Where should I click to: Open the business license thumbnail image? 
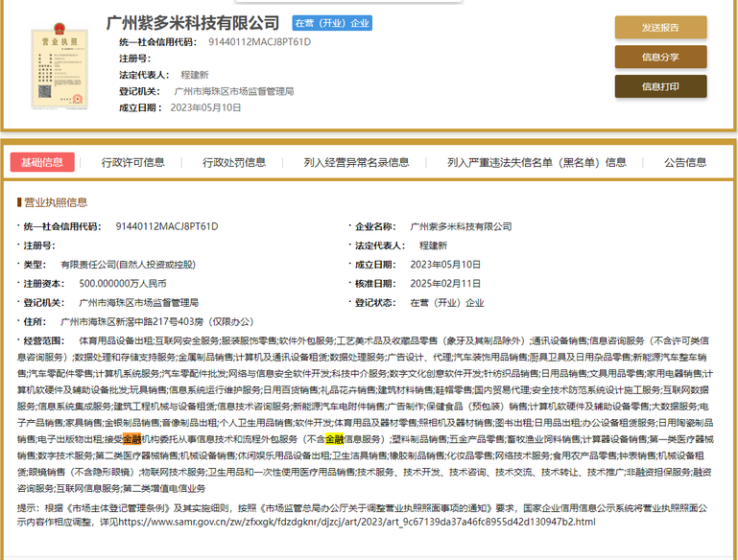tap(60, 65)
